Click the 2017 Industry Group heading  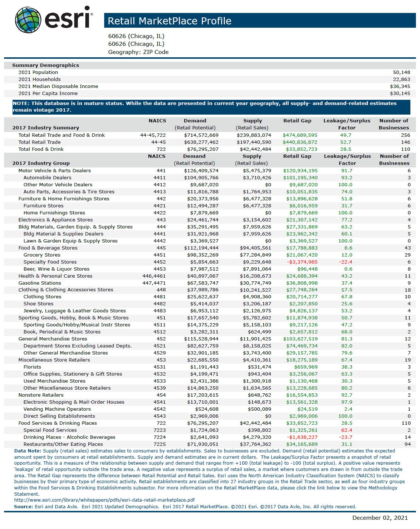41,163
